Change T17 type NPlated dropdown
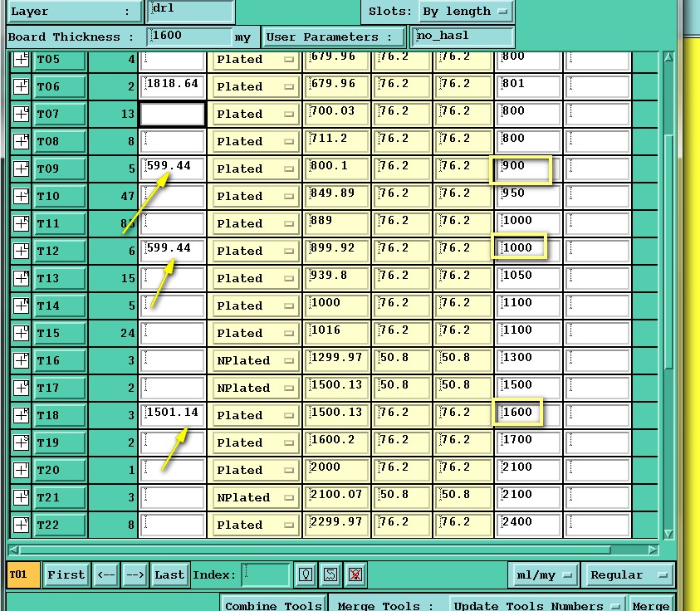The width and height of the screenshot is (700, 611). (255, 388)
